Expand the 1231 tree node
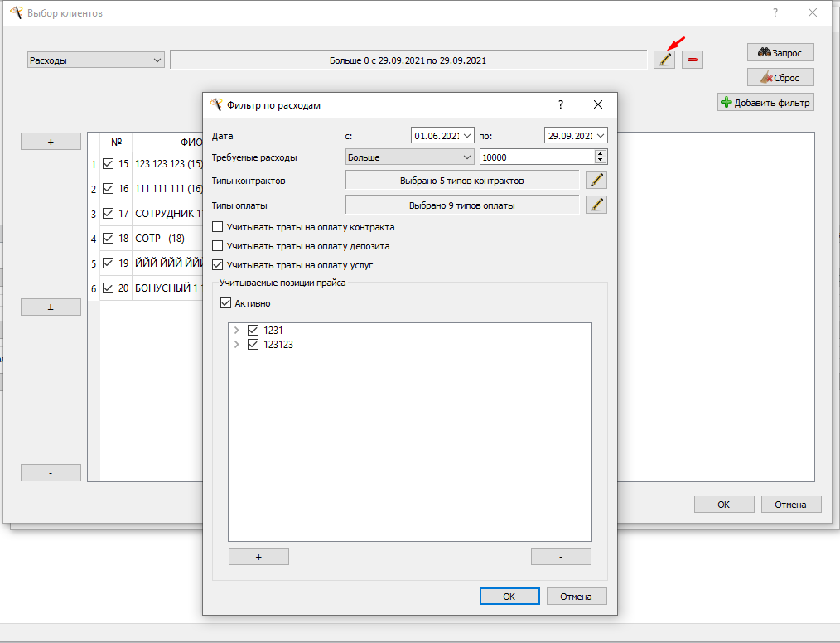 pos(236,330)
